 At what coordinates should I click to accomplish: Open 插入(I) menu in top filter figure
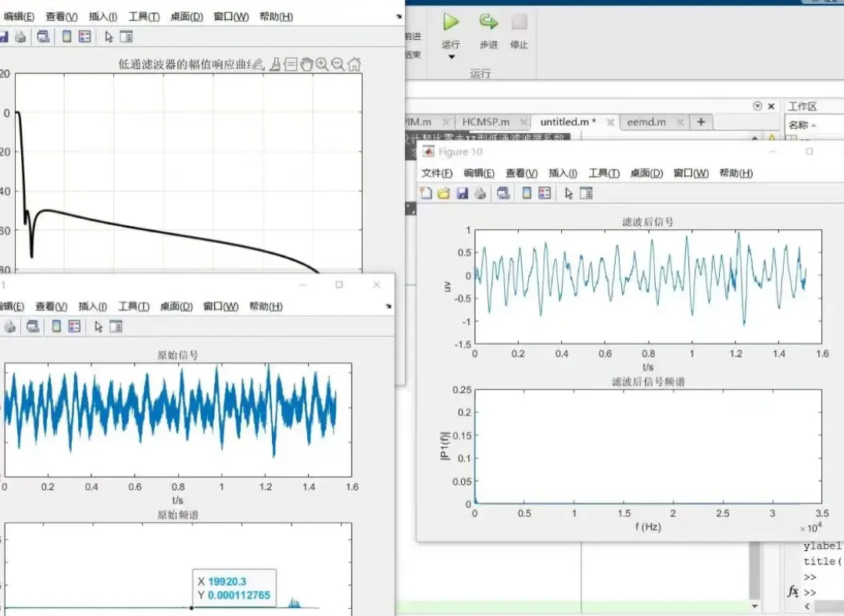tap(103, 16)
